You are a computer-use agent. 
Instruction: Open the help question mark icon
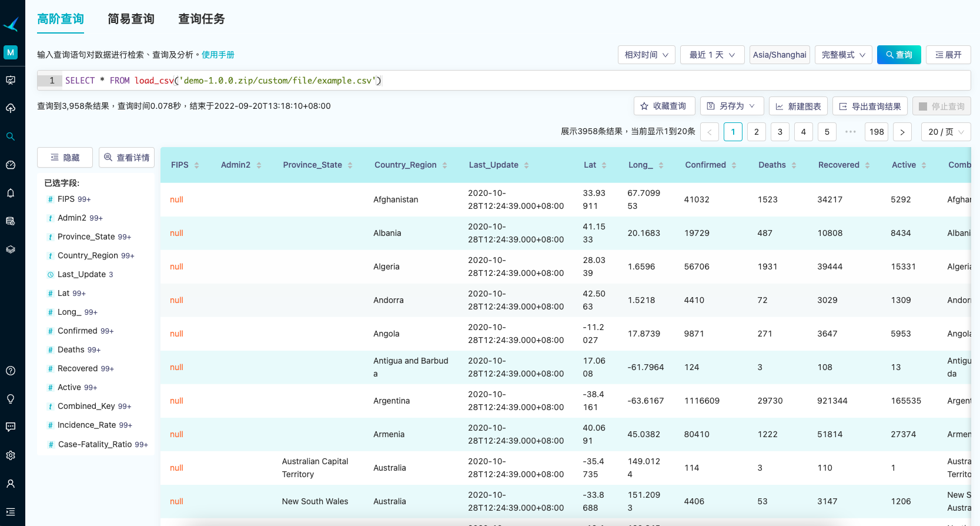pos(11,371)
